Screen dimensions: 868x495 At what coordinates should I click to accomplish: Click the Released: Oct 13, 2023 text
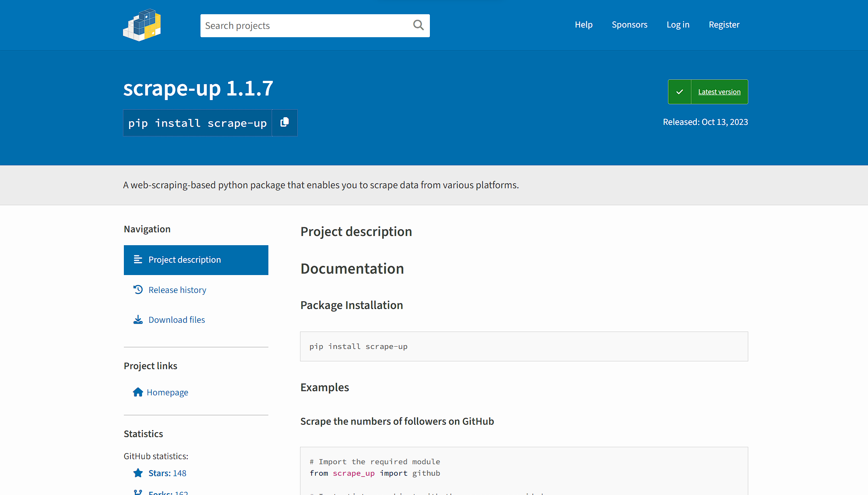point(705,122)
